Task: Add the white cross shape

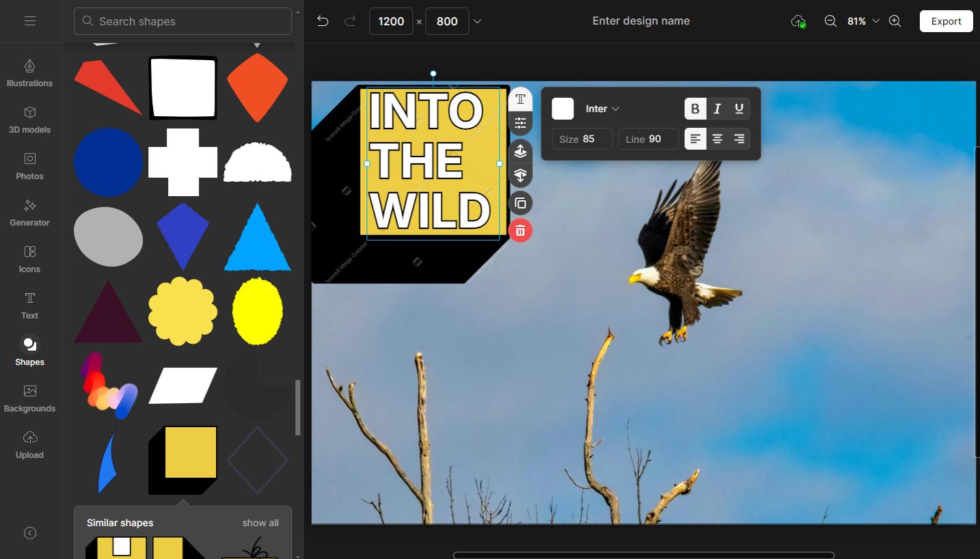Action: click(182, 162)
